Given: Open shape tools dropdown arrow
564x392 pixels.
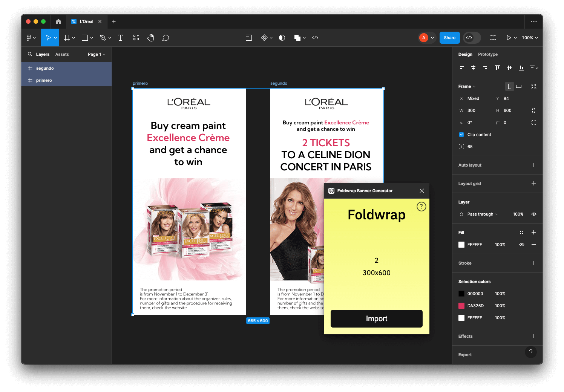Looking at the screenshot, I should [x=92, y=38].
